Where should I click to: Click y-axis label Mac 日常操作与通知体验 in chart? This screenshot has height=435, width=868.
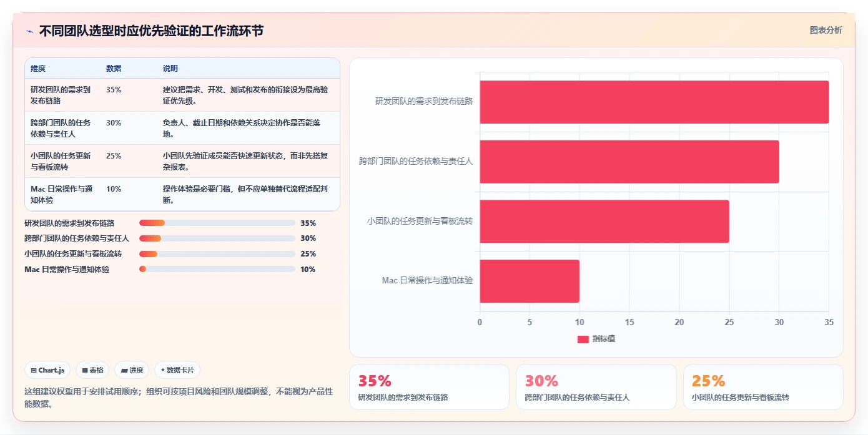[x=428, y=281]
